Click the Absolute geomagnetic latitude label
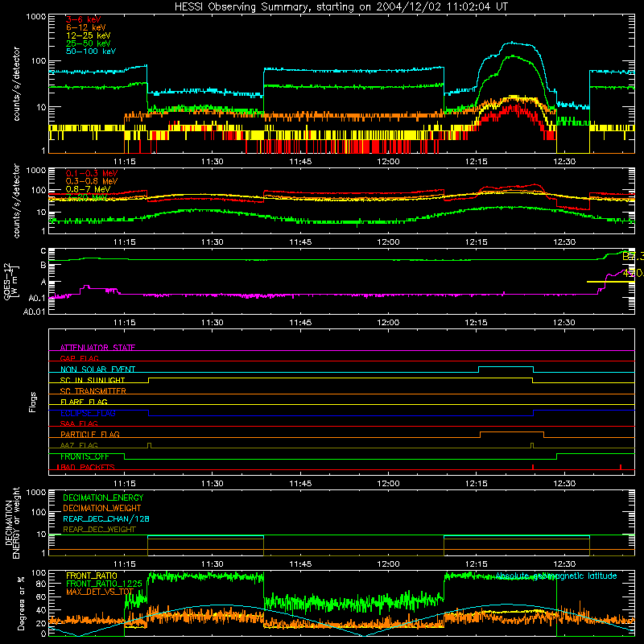The height and width of the screenshot is (644, 644). coord(556,576)
